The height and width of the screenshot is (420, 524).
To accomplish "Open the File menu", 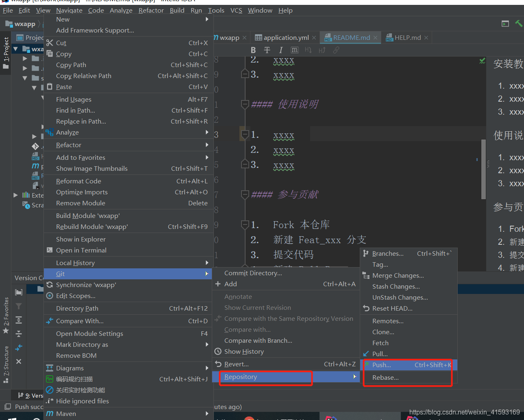I will point(8,10).
